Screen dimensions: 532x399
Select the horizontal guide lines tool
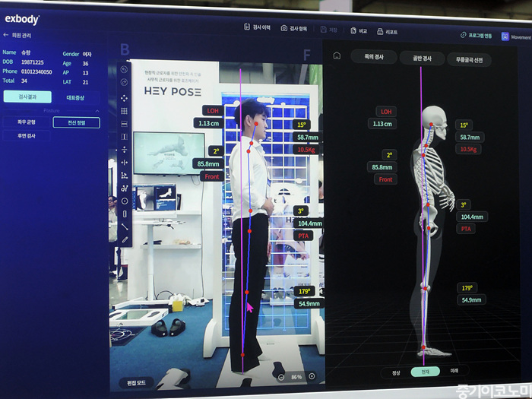(x=124, y=124)
